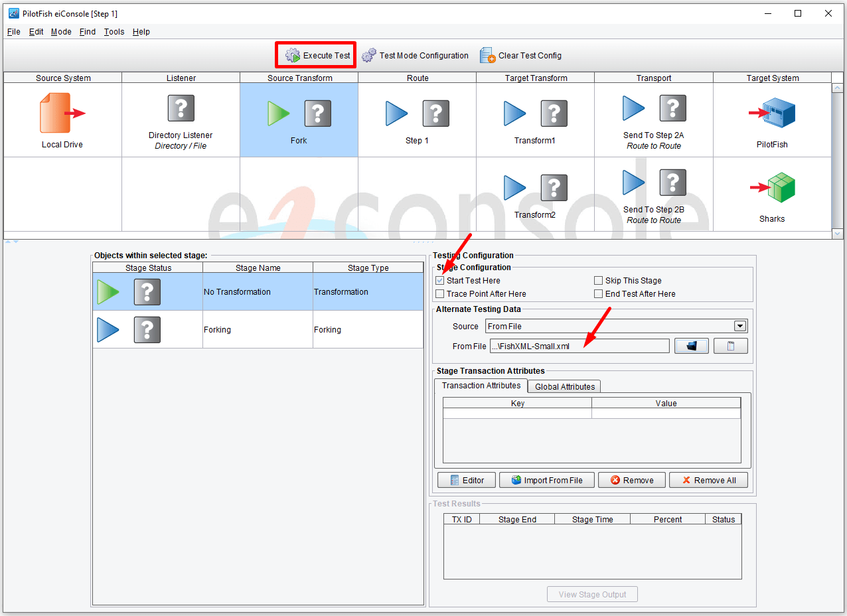The height and width of the screenshot is (616, 847).
Task: Click the blue play arrow for Send To Step 2A
Action: [x=634, y=108]
